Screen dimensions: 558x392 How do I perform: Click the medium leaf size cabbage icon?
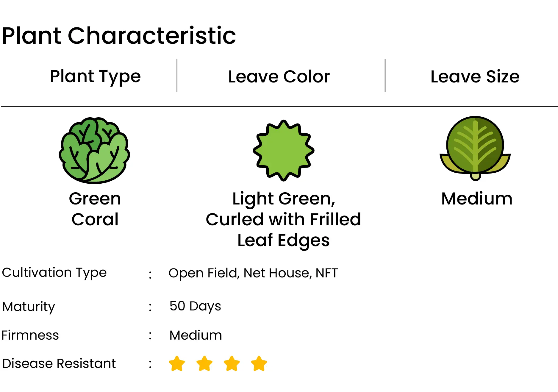click(475, 148)
